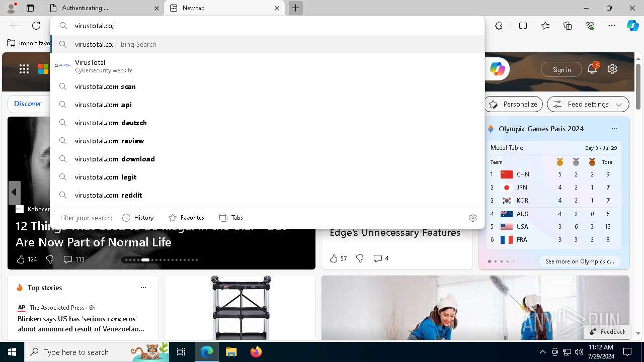Screen dimensions: 644x362
Task: Dislike the Edge's Unnecessary Features article
Action: click(x=360, y=258)
